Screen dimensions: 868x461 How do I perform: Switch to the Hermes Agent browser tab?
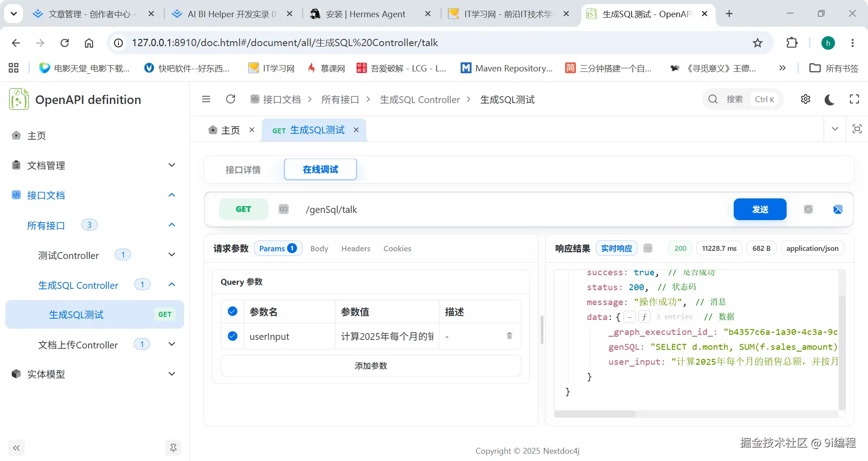pyautogui.click(x=371, y=14)
